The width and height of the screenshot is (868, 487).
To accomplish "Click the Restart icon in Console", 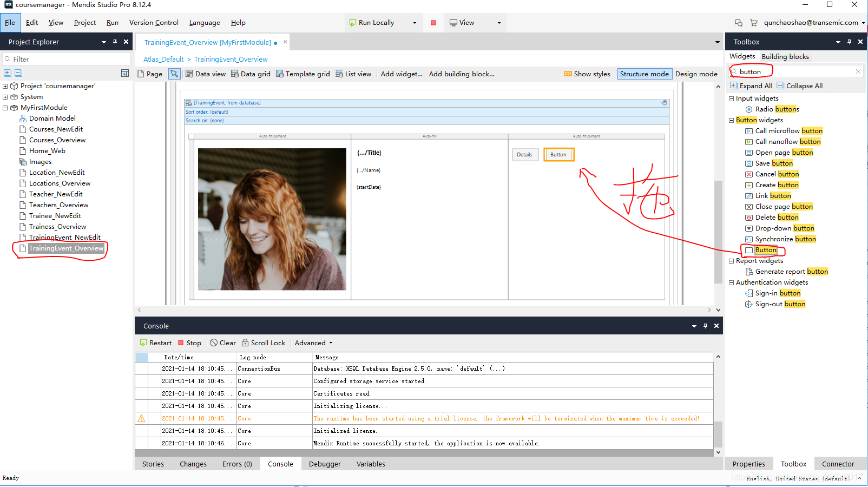I will pyautogui.click(x=143, y=343).
